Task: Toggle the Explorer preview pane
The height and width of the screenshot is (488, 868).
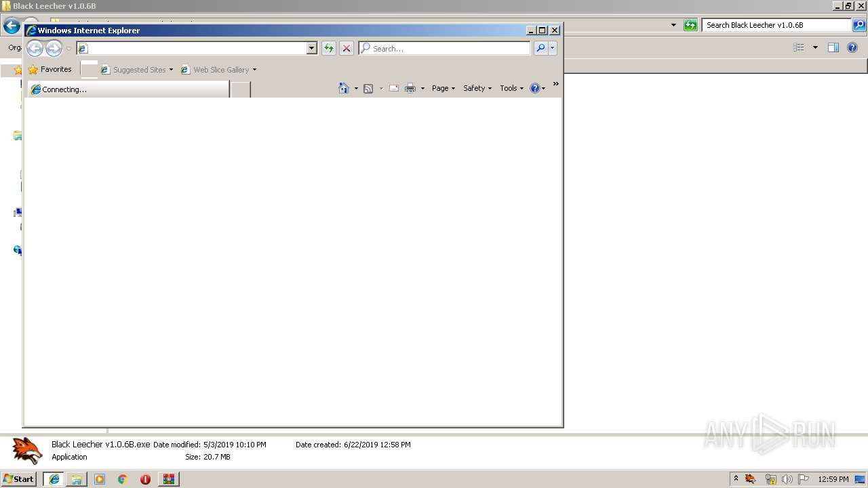Action: [x=833, y=47]
